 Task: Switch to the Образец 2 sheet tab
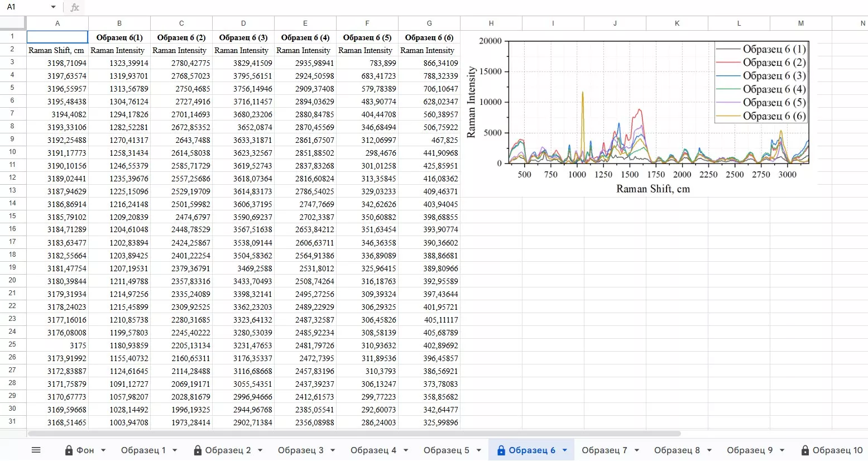[228, 450]
